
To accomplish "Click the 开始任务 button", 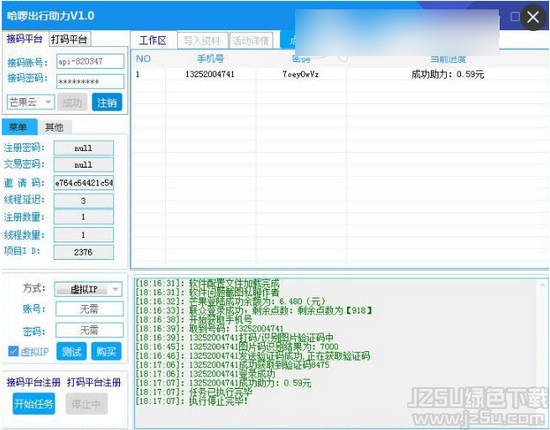I will 34,404.
